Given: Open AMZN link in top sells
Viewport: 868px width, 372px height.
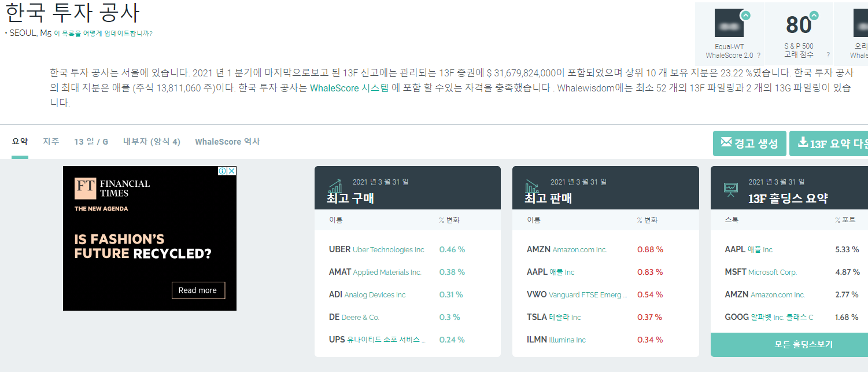Looking at the screenshot, I should tap(567, 249).
